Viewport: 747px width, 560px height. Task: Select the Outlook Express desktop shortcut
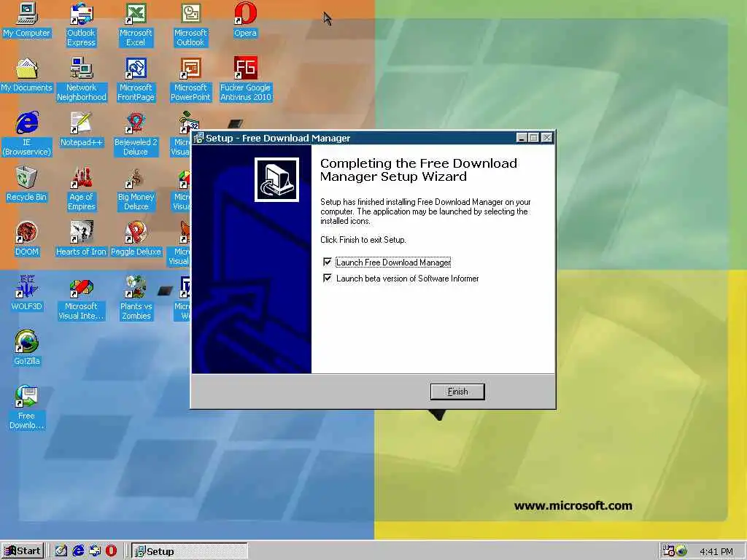81,25
